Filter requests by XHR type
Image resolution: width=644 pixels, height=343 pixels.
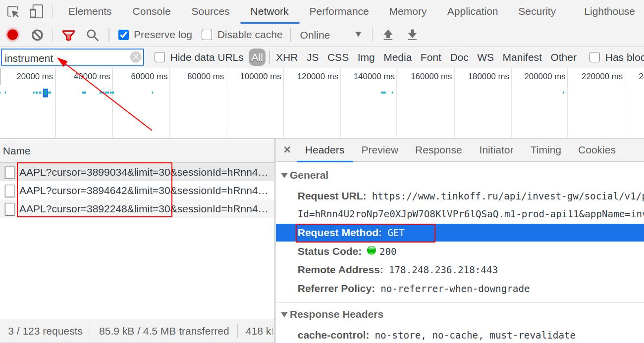pyautogui.click(x=287, y=57)
